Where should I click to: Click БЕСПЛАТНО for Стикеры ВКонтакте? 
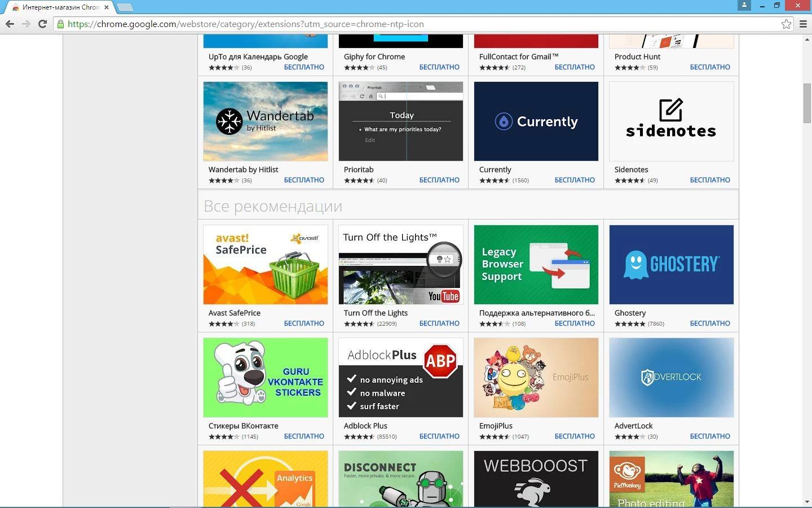(304, 436)
